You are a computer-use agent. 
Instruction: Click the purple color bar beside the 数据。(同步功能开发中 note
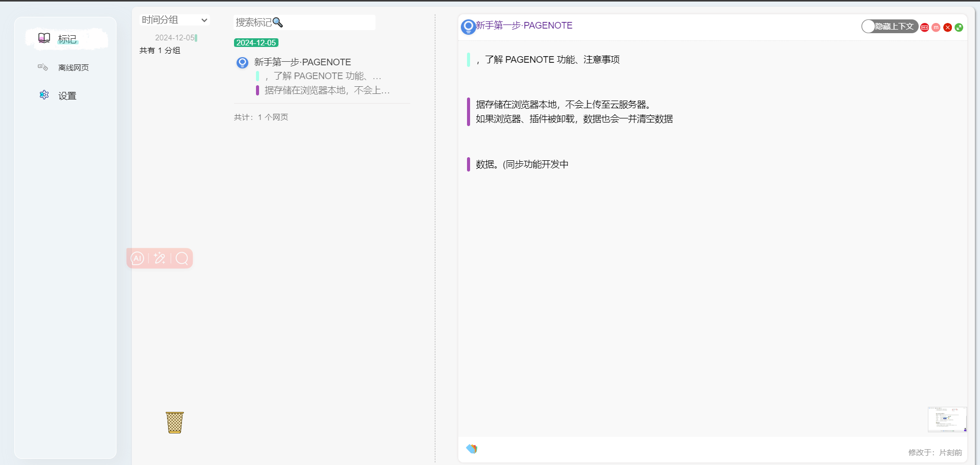pyautogui.click(x=469, y=164)
